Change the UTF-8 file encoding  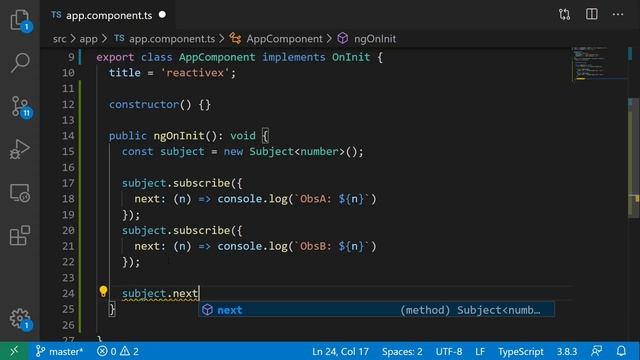click(449, 351)
